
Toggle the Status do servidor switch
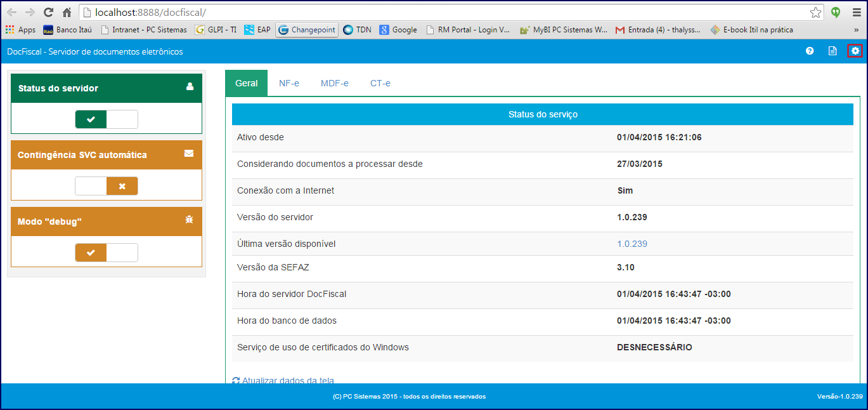107,119
